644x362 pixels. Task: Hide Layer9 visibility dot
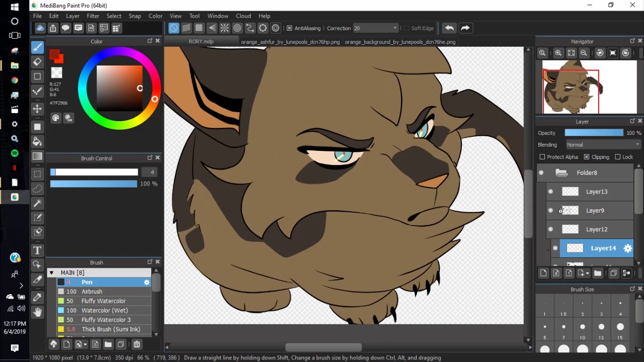pyautogui.click(x=550, y=211)
